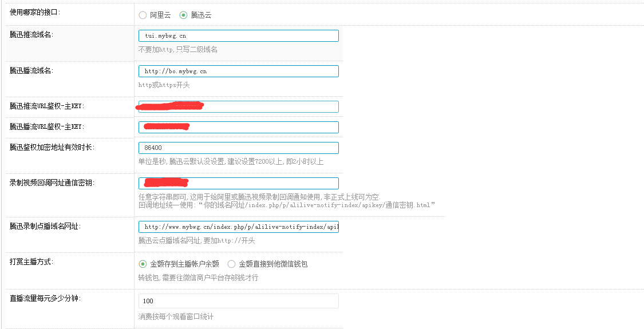The width and height of the screenshot is (644, 329).
Task: Select the 阿里云 radio button
Action: pos(143,15)
